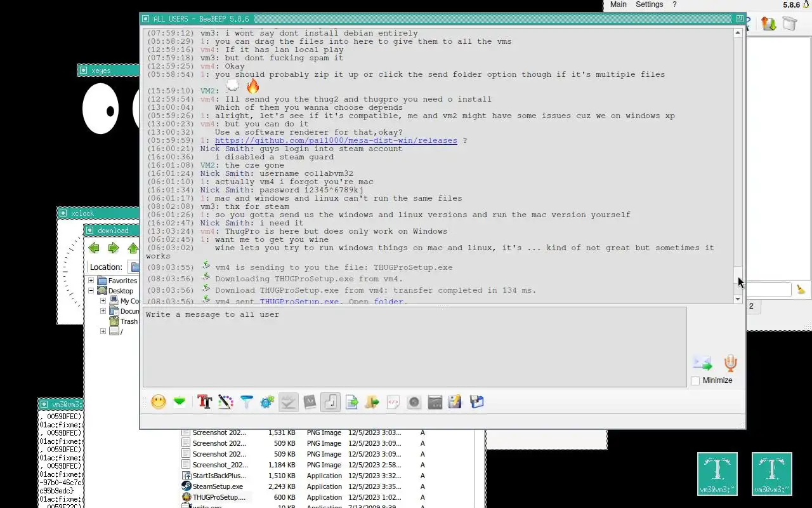Collapse the Desktop tree node
The height and width of the screenshot is (508, 812).
[91, 291]
